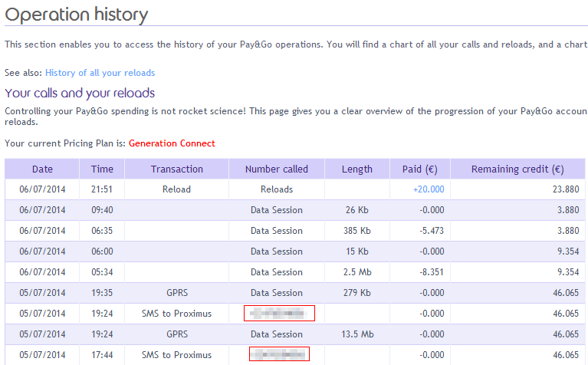
Task: Select the +20.000 paid amount
Action: (x=428, y=189)
